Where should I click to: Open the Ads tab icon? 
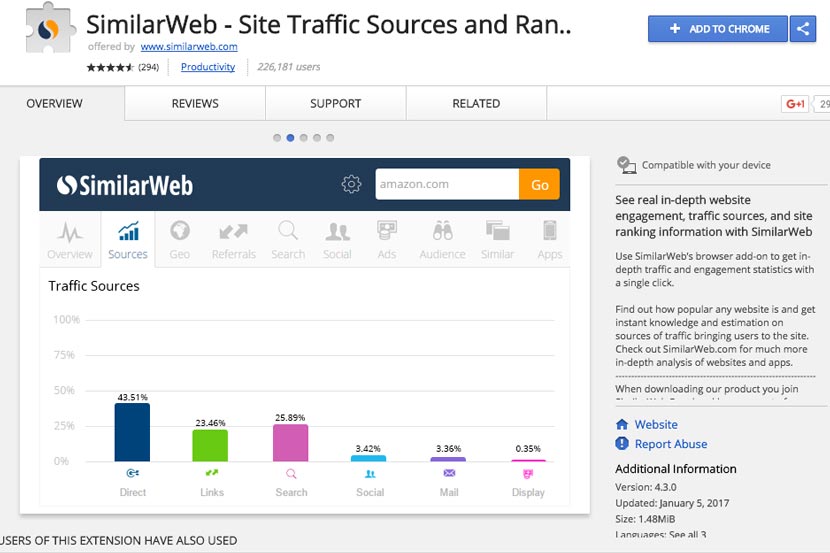tap(387, 231)
